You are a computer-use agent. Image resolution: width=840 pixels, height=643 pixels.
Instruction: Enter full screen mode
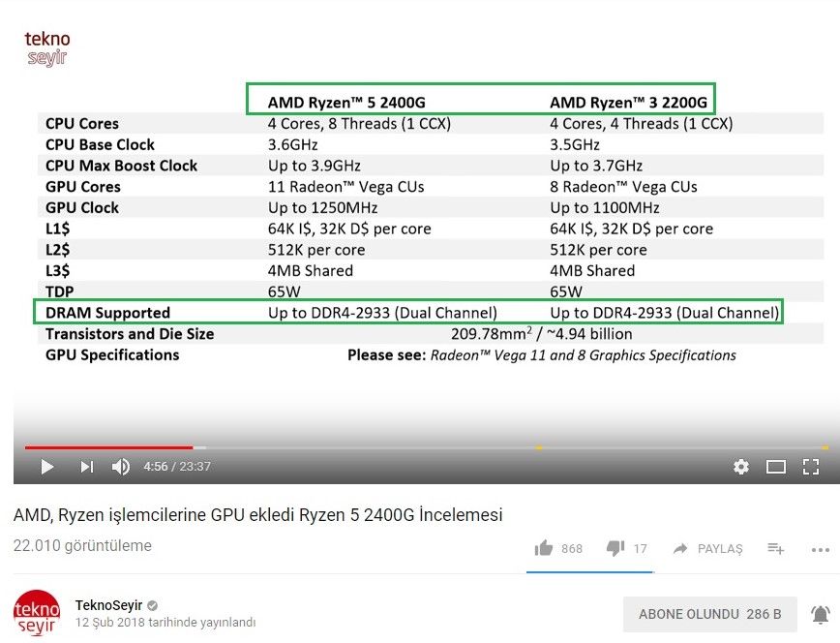coord(811,467)
